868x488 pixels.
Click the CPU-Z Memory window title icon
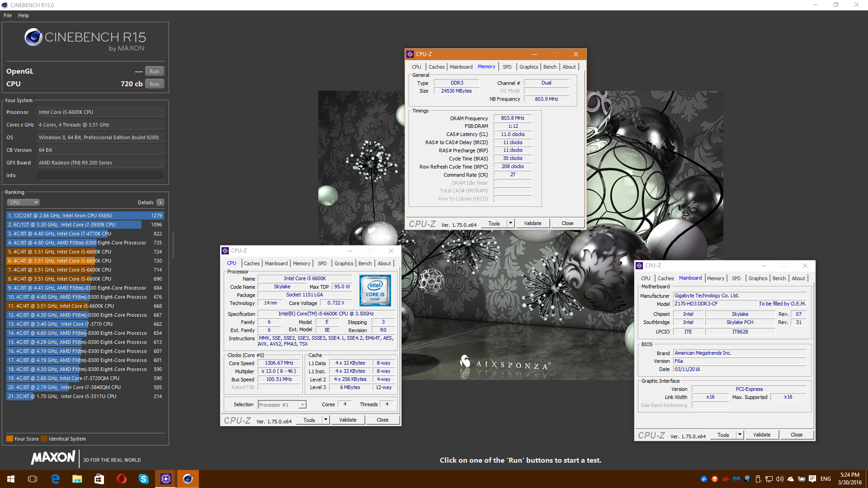[x=410, y=54]
